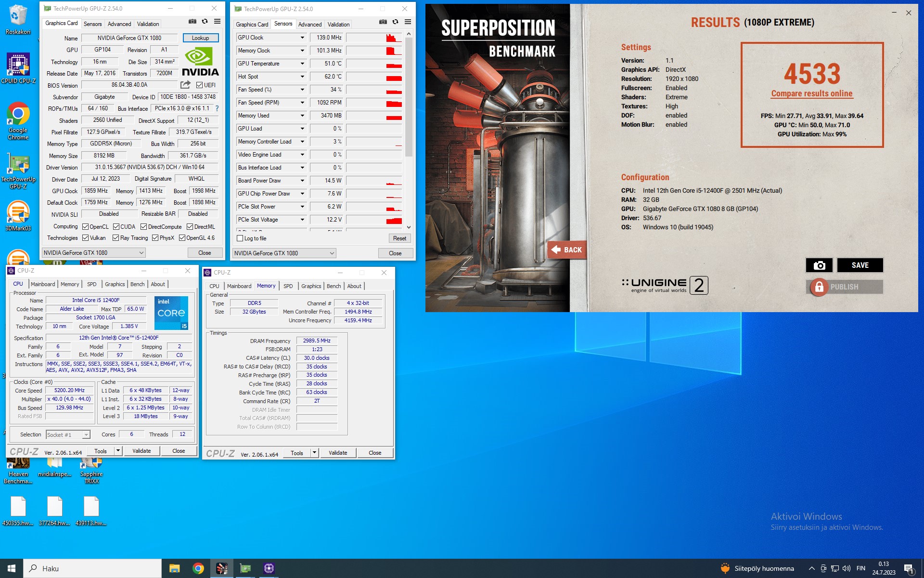This screenshot has height=578, width=924.
Task: Open Graphics tab in CPU-Z Memory window
Action: (311, 286)
